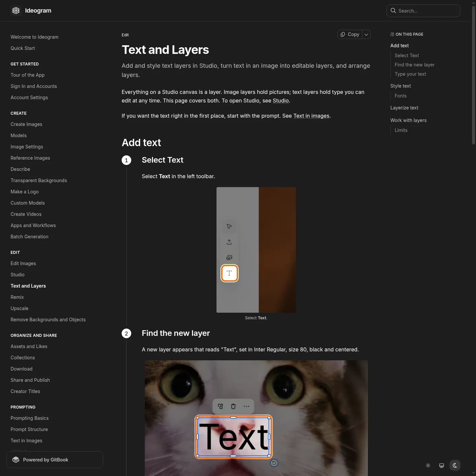
Task: Open Powered by GitBook link
Action: click(55, 460)
